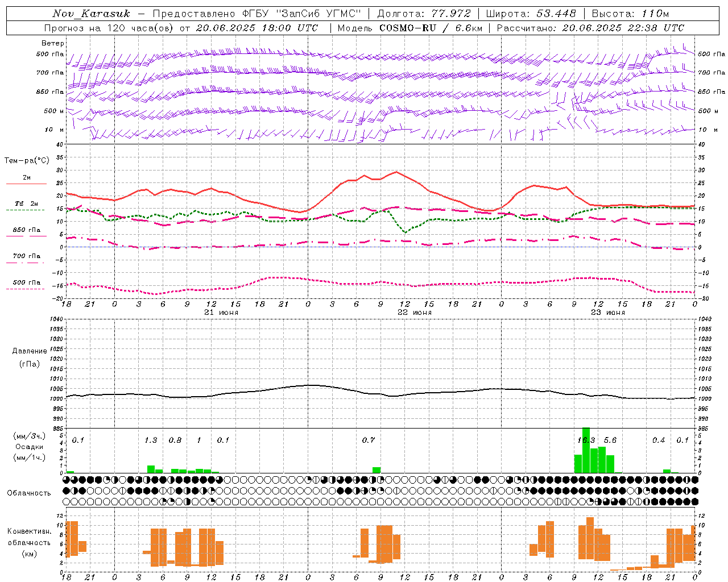Click the station name Nov_Karasuk
The image size is (728, 582).
[91, 13]
